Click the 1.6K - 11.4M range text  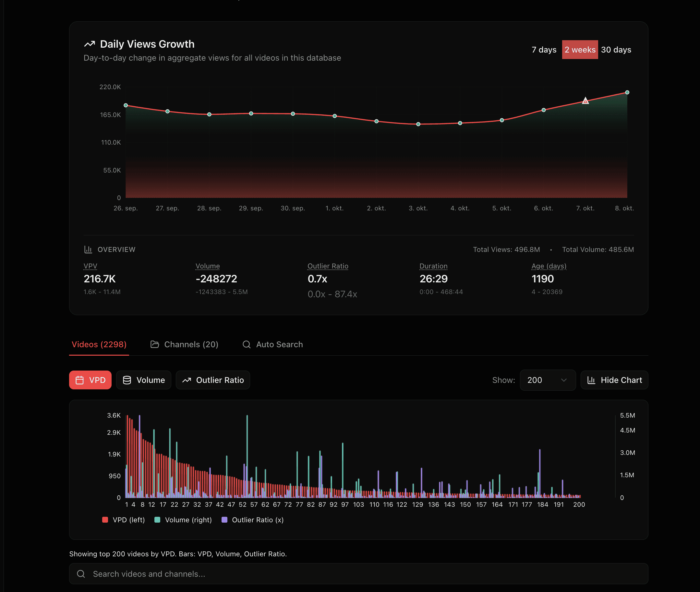102,292
